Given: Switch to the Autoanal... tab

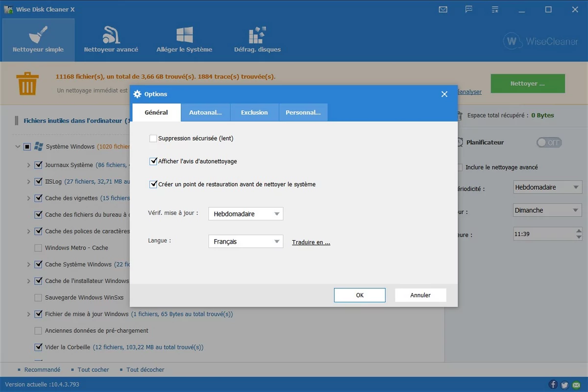Looking at the screenshot, I should click(x=205, y=112).
